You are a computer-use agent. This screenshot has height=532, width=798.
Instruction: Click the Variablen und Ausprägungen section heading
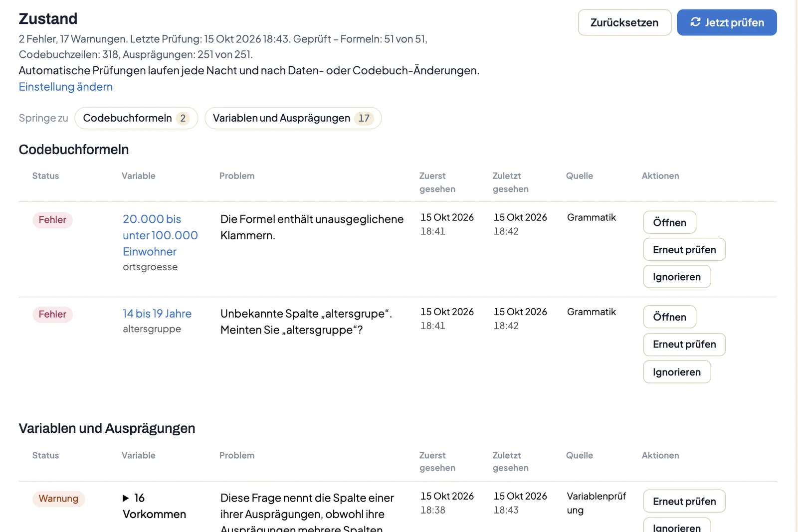coord(107,428)
